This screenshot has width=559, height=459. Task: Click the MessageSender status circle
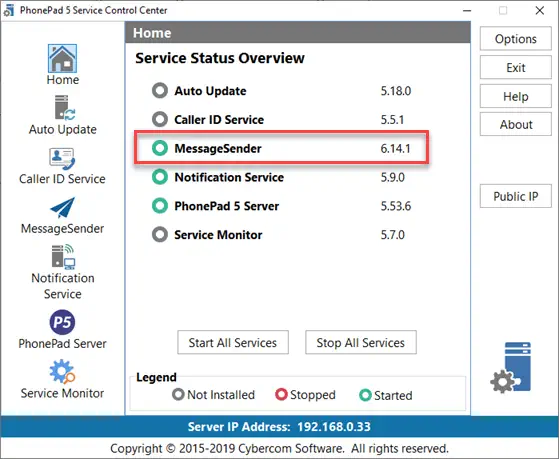(x=160, y=148)
